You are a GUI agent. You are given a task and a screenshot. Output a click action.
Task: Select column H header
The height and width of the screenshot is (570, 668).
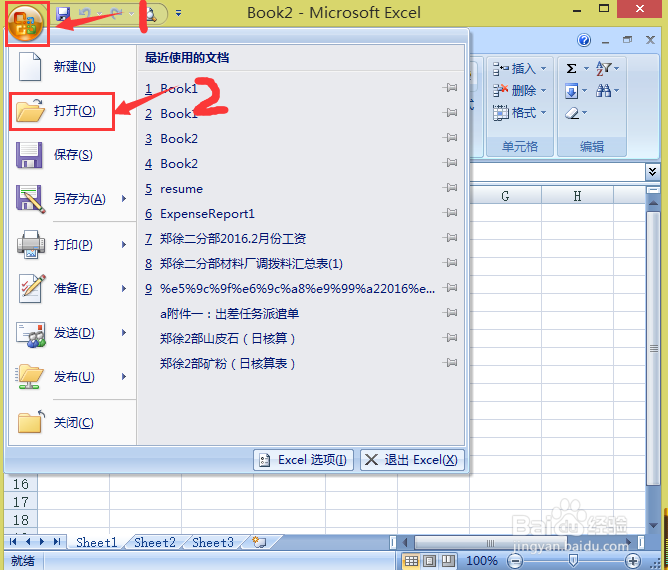[577, 196]
